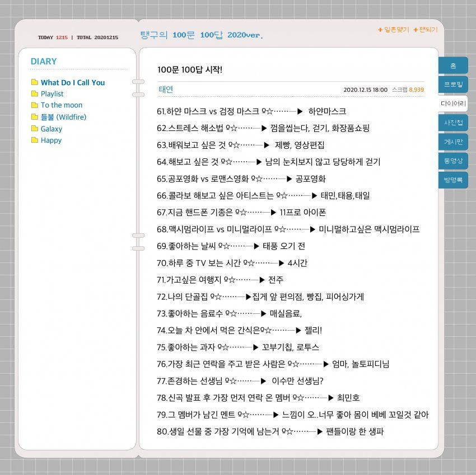Click the folder icon beside Playlist
The width and height of the screenshot is (476, 475).
pos(35,94)
